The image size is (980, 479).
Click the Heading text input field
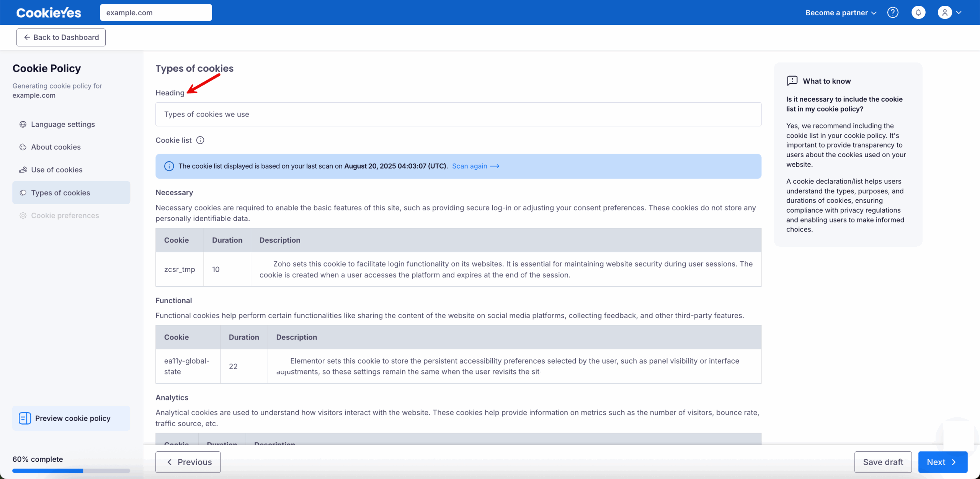(x=458, y=114)
